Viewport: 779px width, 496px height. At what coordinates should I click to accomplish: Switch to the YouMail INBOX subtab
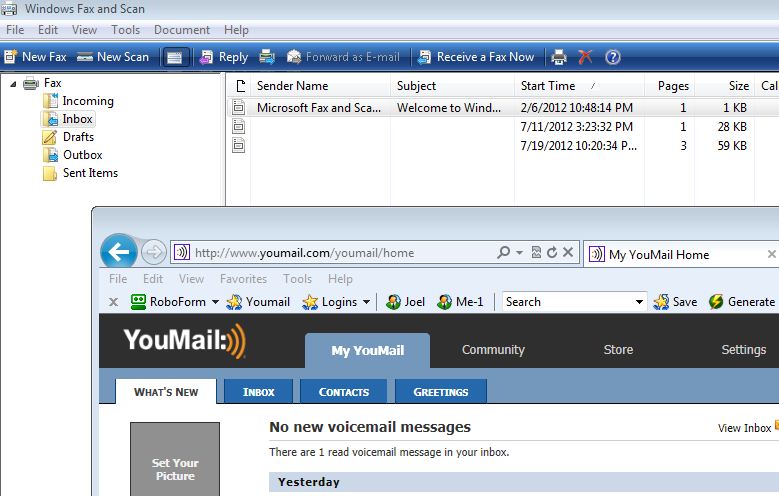pyautogui.click(x=258, y=392)
